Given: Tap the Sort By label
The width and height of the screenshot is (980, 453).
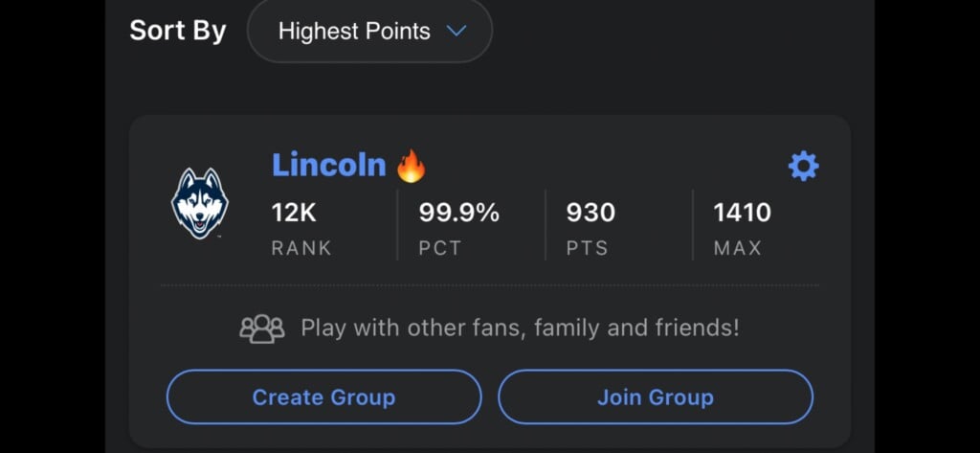Looking at the screenshot, I should (177, 32).
